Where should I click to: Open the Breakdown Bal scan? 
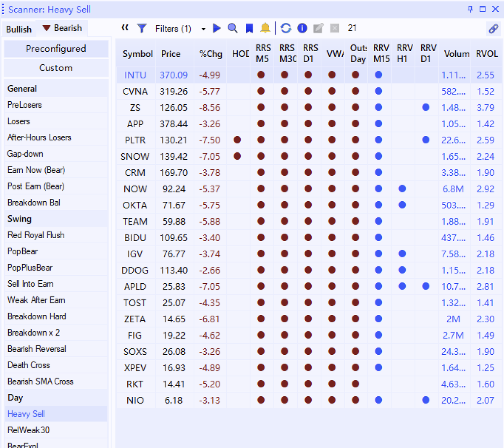pyautogui.click(x=56, y=203)
